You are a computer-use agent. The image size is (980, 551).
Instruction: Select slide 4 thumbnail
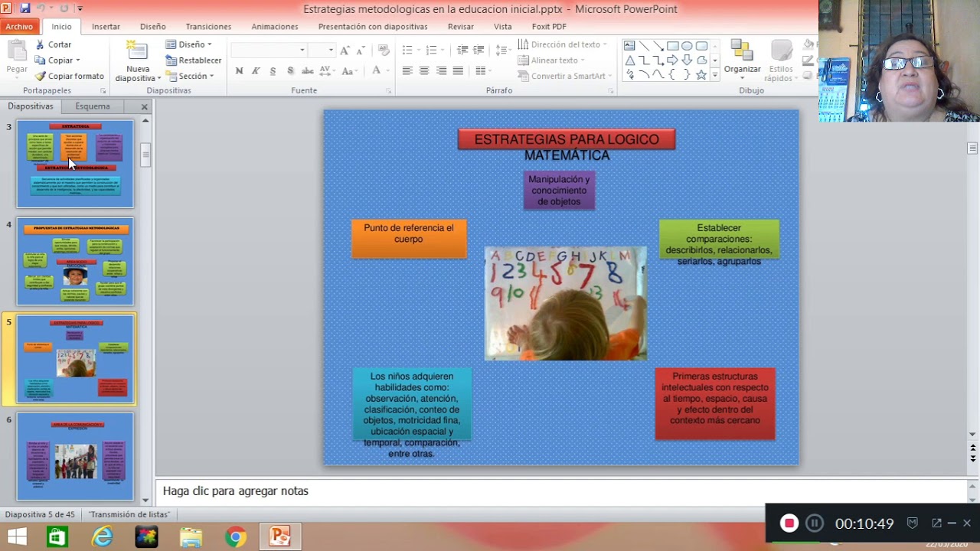pos(75,262)
